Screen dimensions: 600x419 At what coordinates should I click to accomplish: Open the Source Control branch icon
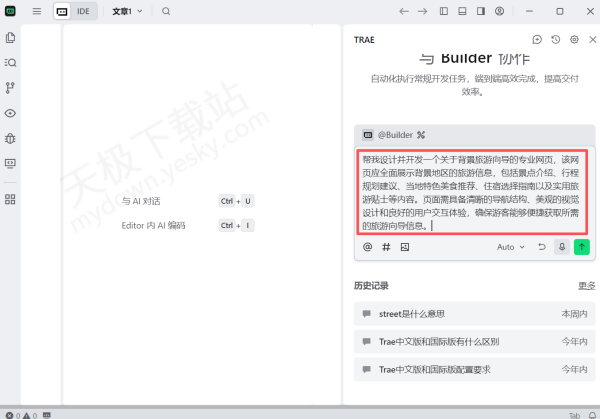(11, 88)
